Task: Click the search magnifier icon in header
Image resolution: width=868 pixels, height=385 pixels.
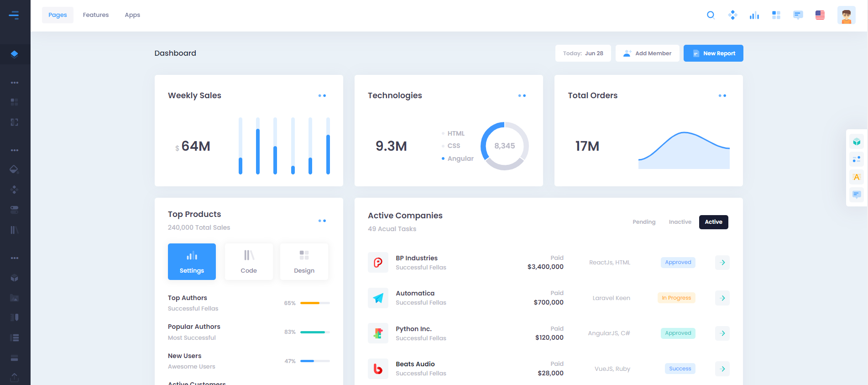Action: click(711, 15)
